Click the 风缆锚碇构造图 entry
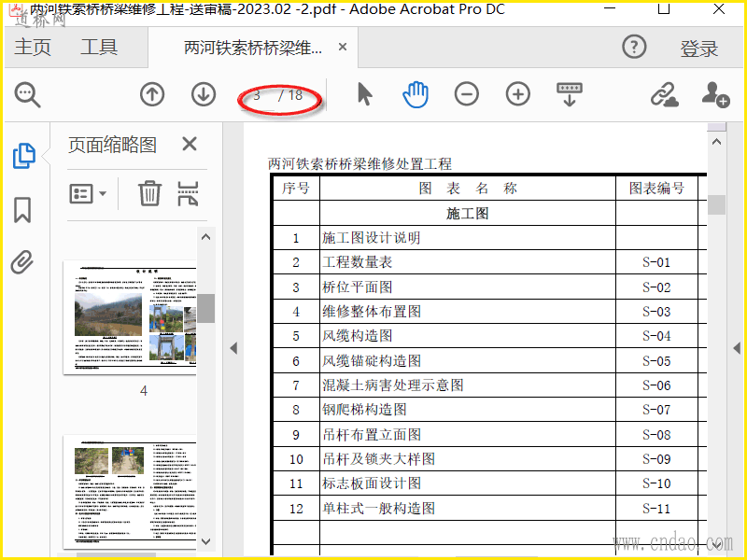 [x=372, y=361]
